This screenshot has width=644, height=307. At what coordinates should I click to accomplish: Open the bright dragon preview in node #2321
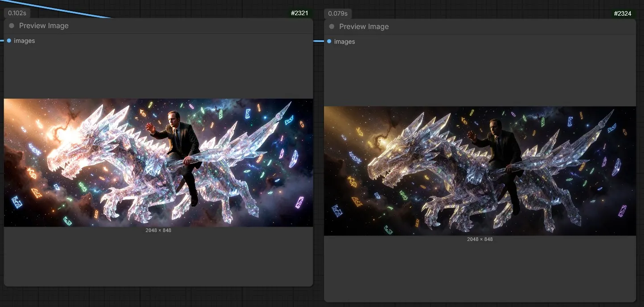158,162
